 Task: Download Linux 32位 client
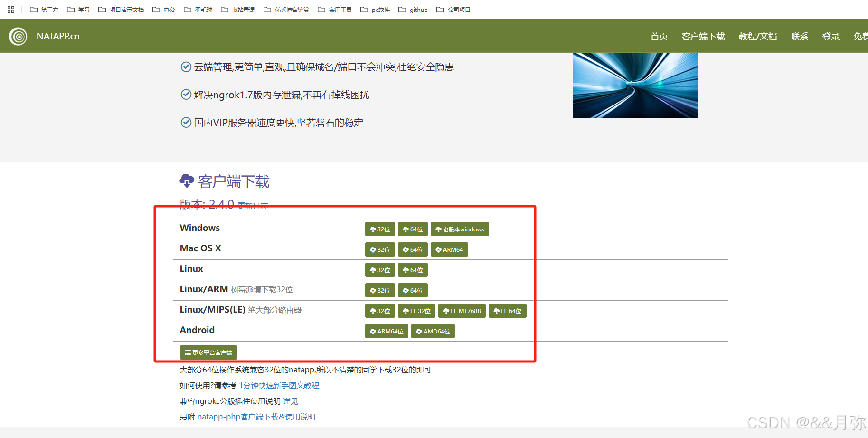coord(380,270)
